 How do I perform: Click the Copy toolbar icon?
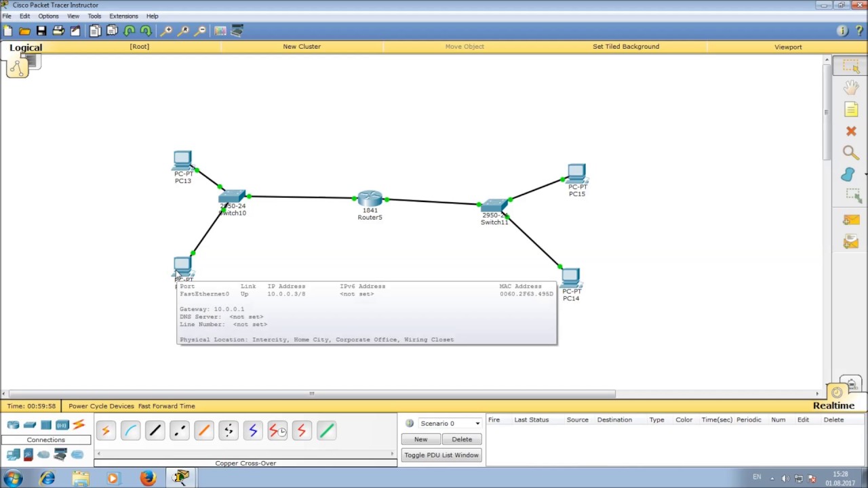95,30
